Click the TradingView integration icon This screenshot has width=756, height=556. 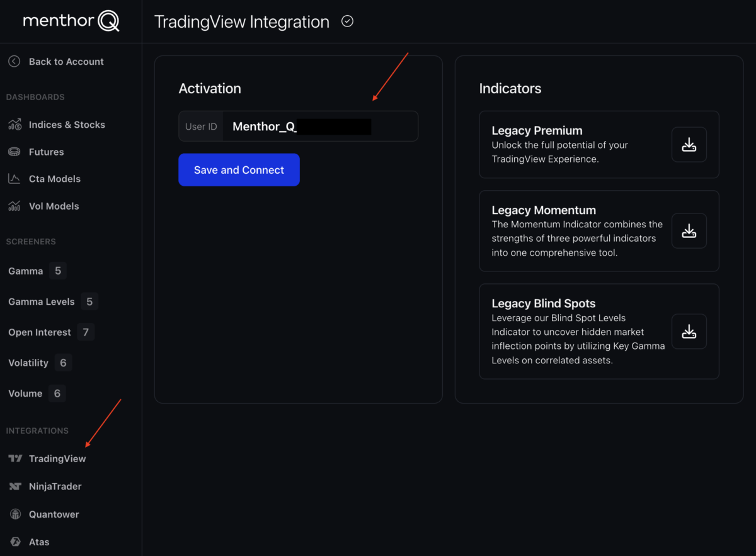[x=15, y=458]
